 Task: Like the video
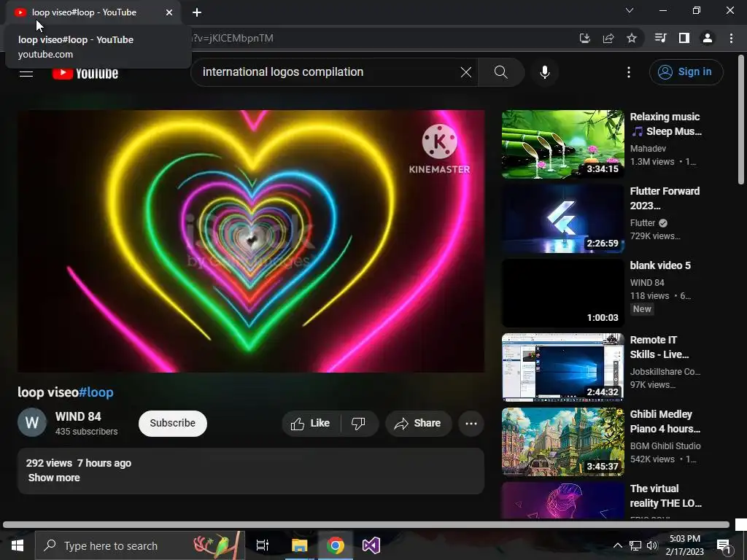(311, 424)
